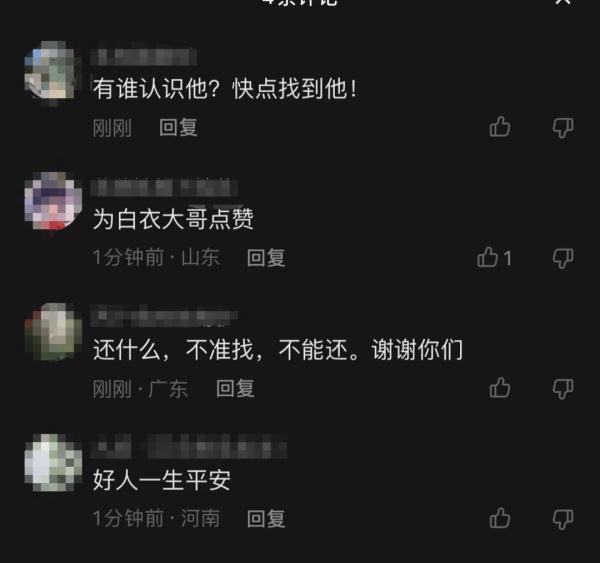Open blurred username above 好人一生平安

[x=189, y=446]
